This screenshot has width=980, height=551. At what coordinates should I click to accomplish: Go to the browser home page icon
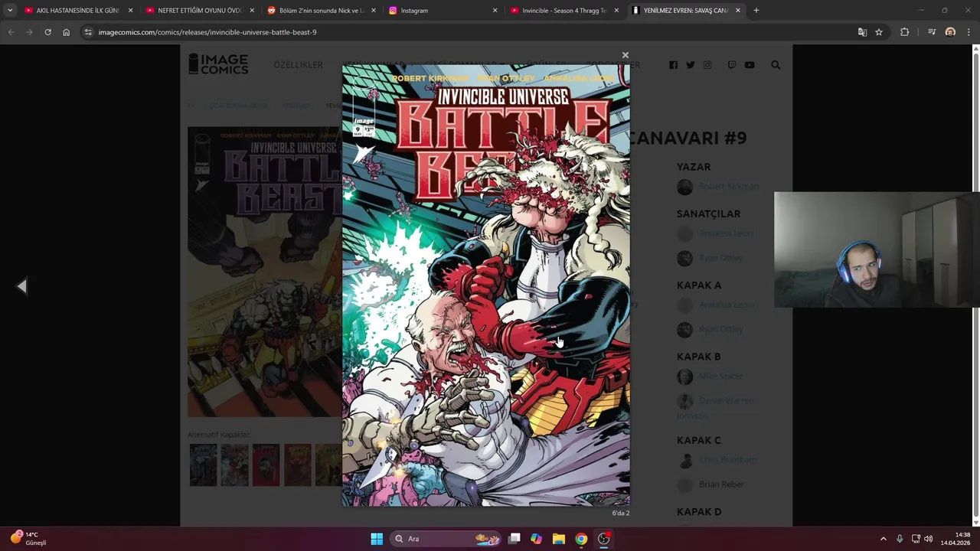point(67,32)
